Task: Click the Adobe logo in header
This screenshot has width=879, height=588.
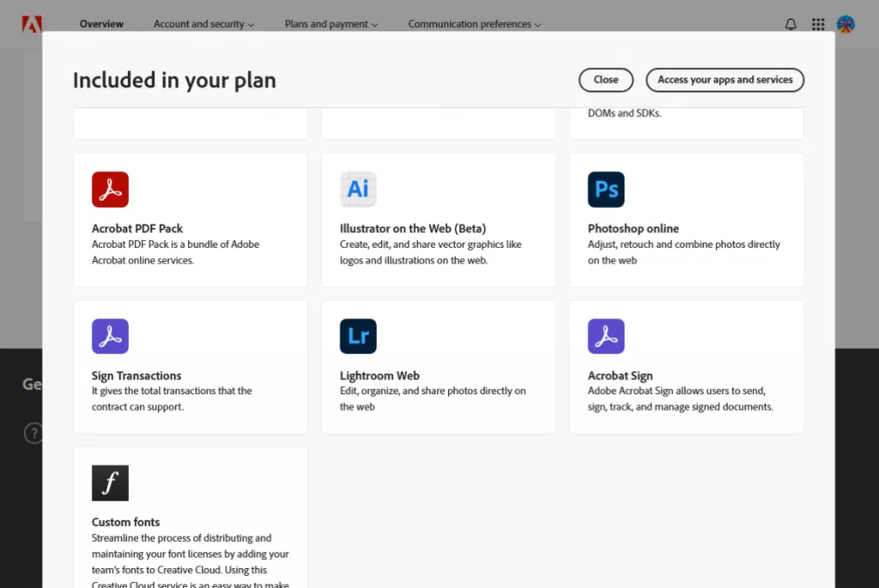Action: (x=32, y=24)
